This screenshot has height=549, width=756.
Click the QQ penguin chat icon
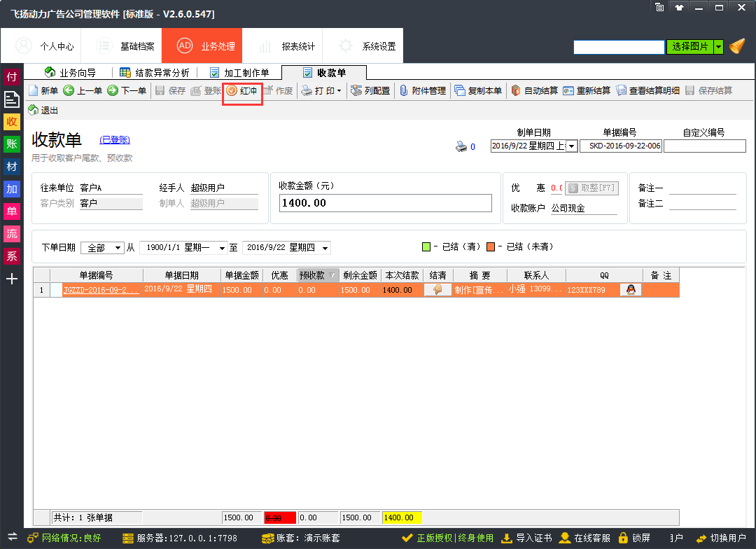[631, 290]
